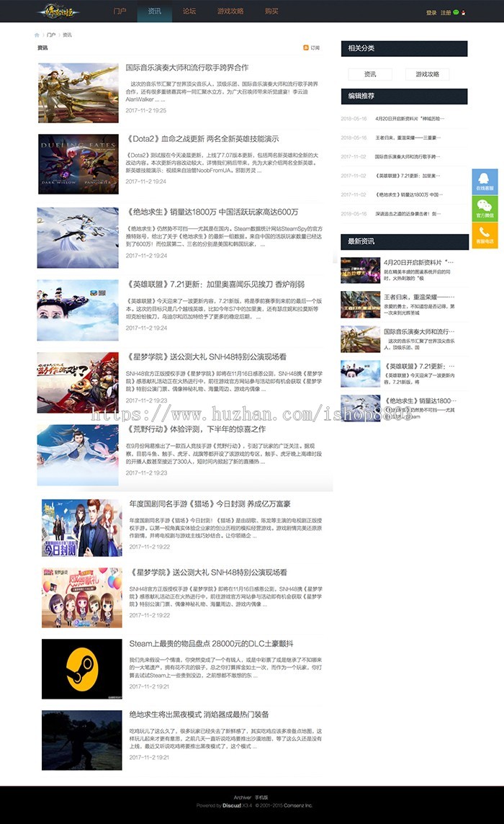Click the thumbnail beside main-list 《英雄联盟》7.21更新 article
Image resolution: width=504 pixels, height=824 pixels.
click(78, 310)
